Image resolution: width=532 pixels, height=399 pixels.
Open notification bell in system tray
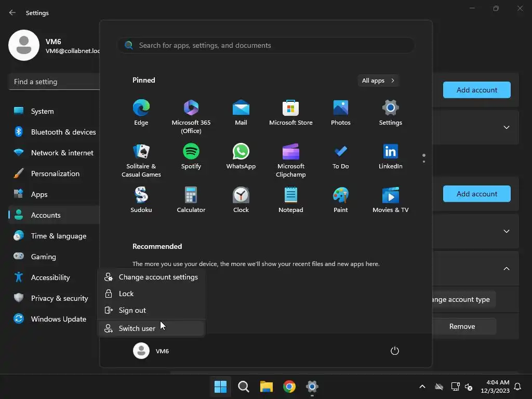click(517, 387)
